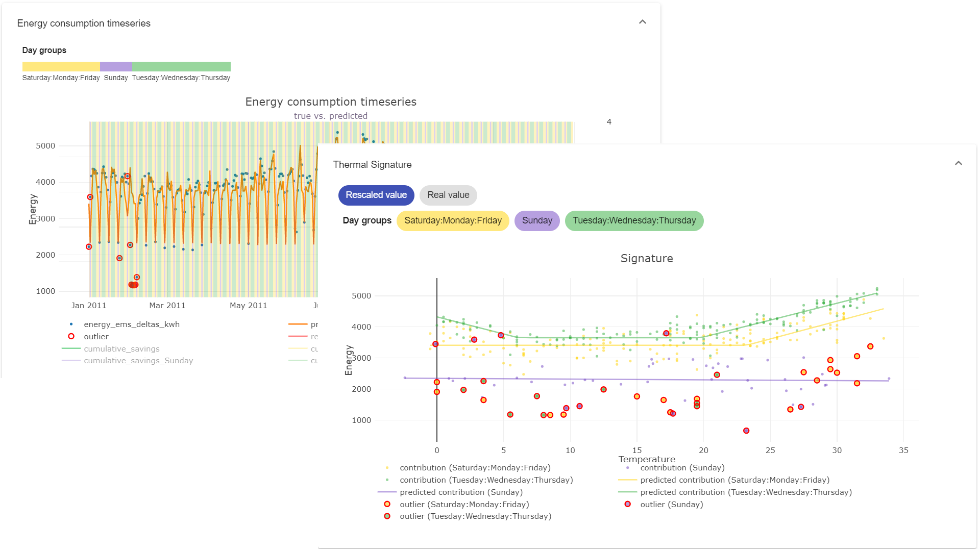The height and width of the screenshot is (551, 980).
Task: Click the yellow Saturday:Monday:Friday color bar
Action: point(61,66)
